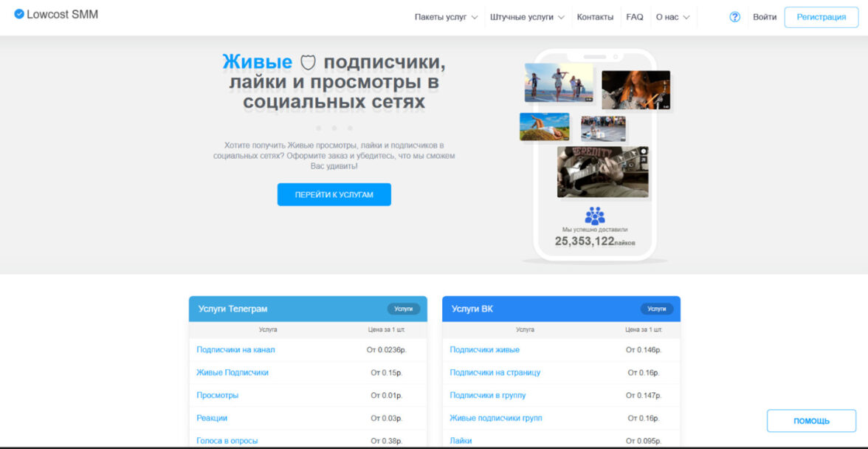Open Живые подписчики групп link
Screen dimensions: 868x449
click(496, 418)
